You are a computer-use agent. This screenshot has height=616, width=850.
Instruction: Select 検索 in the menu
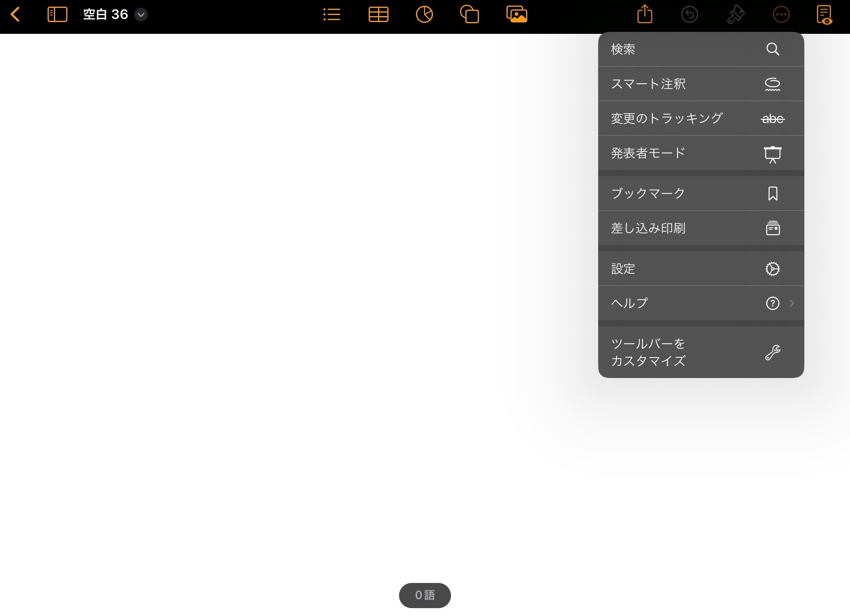700,49
